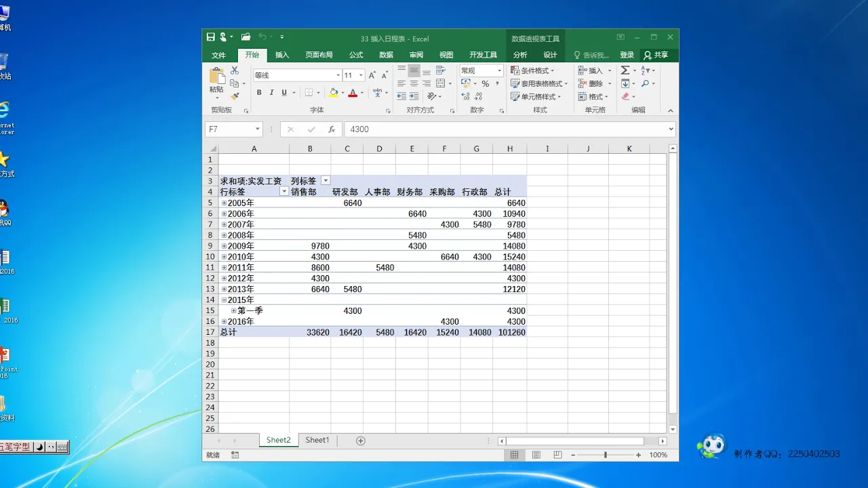
Task: Click the zoom in plus button
Action: click(x=638, y=455)
